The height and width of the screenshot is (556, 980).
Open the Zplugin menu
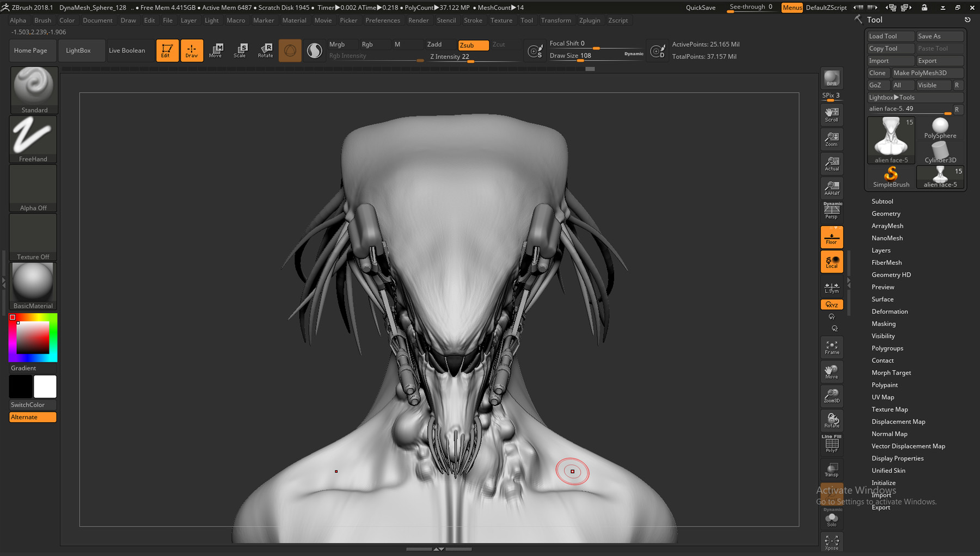[x=590, y=20]
